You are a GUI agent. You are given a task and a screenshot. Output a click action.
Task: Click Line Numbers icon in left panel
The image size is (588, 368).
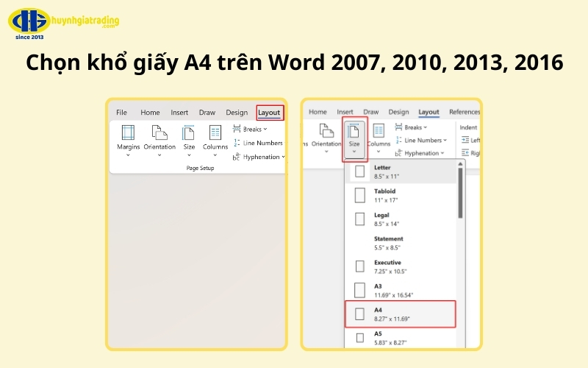tap(237, 143)
